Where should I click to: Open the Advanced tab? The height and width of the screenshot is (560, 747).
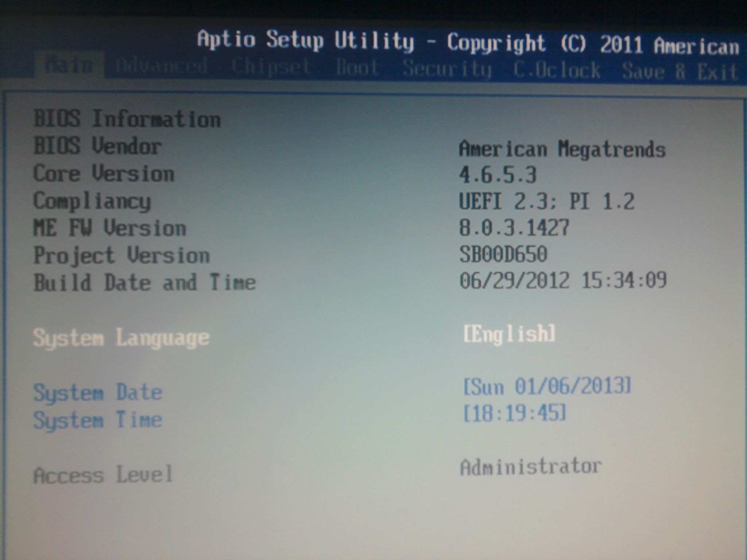click(x=161, y=66)
